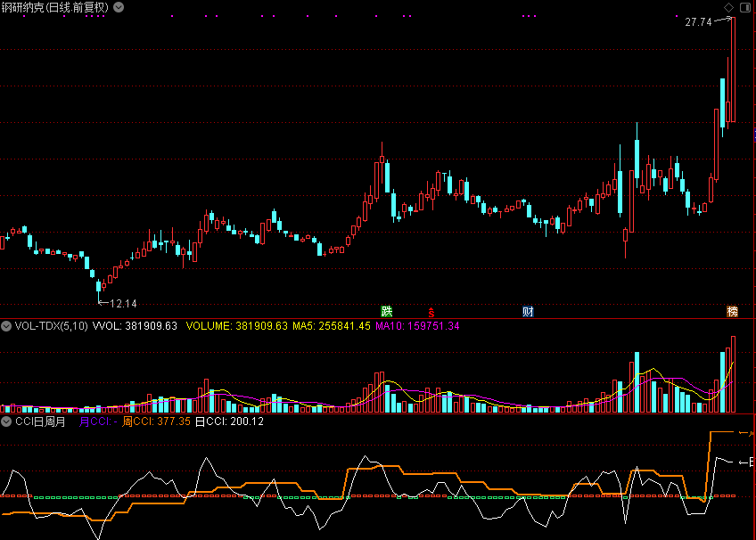Screen dimensions: 756x540
Task: Click the red S marker on timeline
Action: coord(431,313)
